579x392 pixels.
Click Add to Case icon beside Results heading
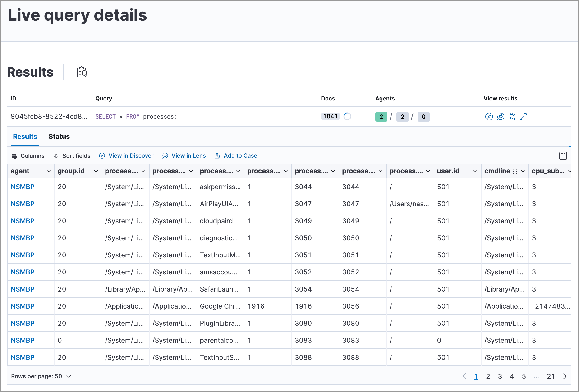tap(82, 72)
